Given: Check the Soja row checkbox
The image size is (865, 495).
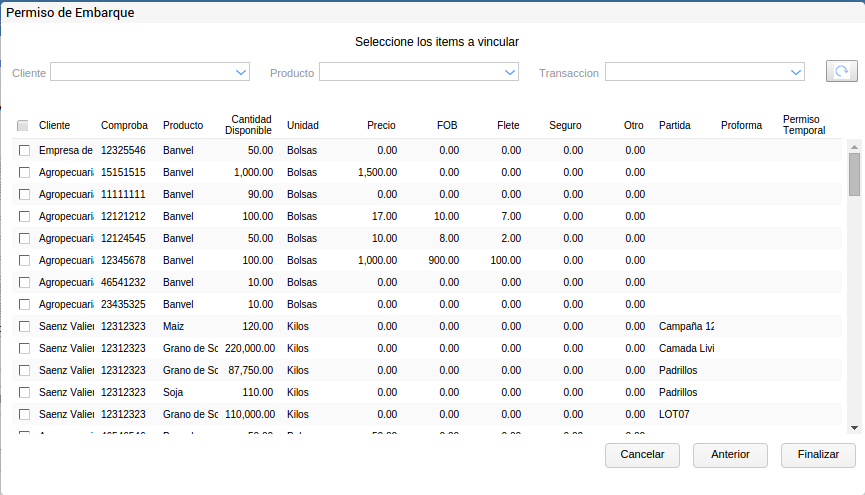Looking at the screenshot, I should 24,392.
